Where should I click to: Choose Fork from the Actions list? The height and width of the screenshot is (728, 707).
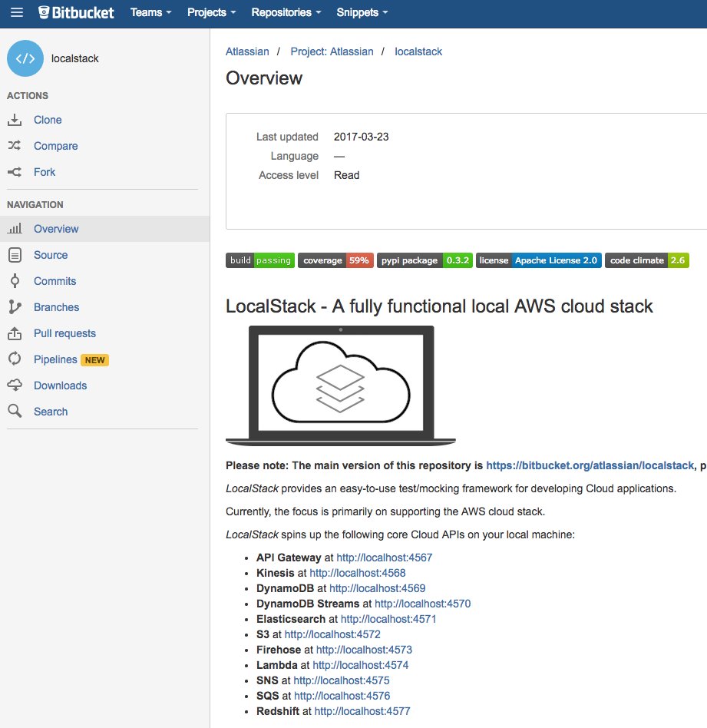[x=45, y=172]
